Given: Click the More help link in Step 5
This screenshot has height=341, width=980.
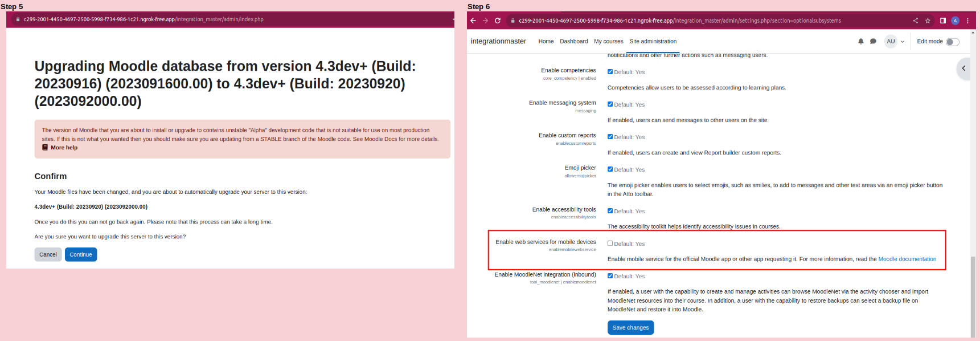Looking at the screenshot, I should tap(64, 147).
